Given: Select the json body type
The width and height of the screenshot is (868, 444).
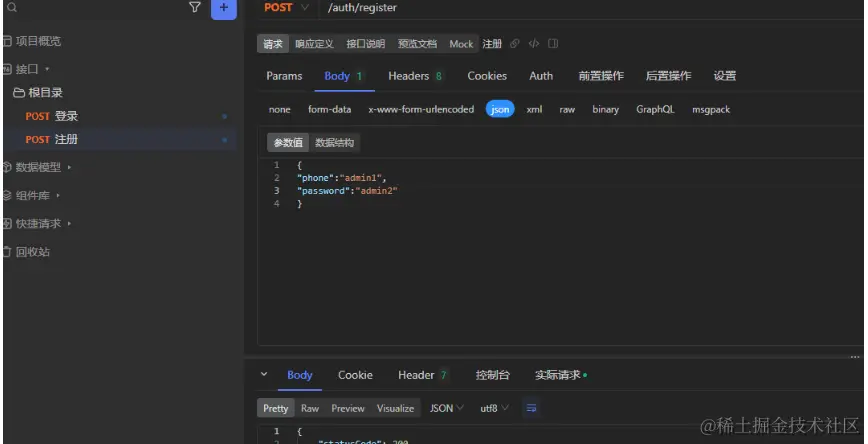Looking at the screenshot, I should (x=500, y=110).
